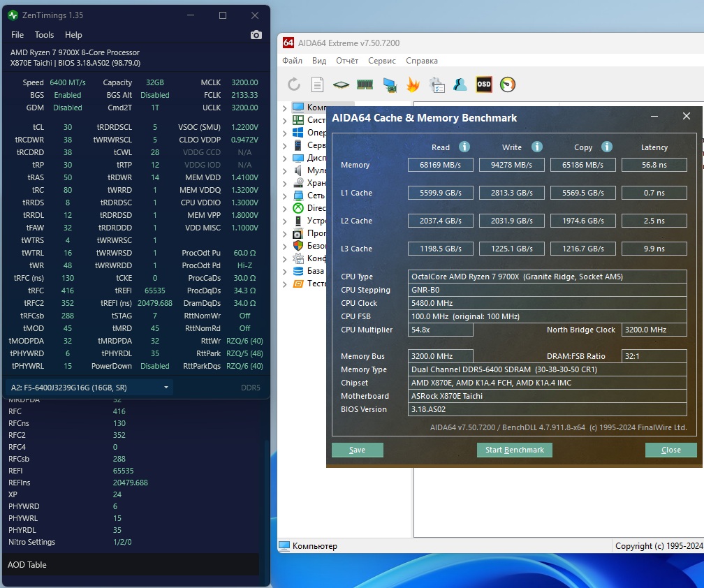
Task: Click the FCLK 2133.33 value
Action: click(x=244, y=95)
